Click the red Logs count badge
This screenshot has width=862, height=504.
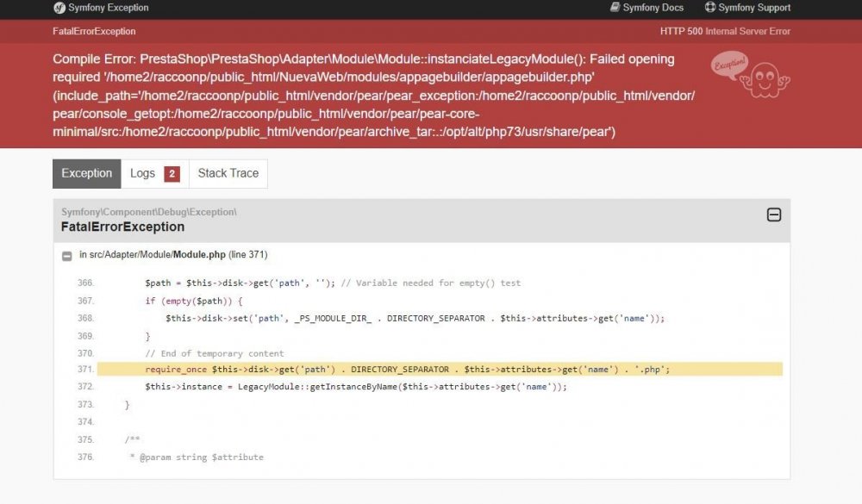point(172,174)
